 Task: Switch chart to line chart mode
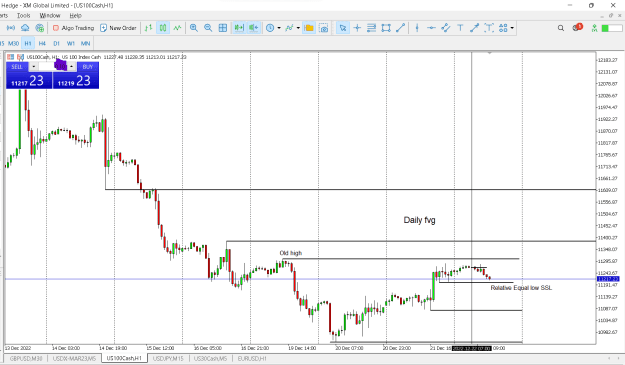tap(177, 28)
